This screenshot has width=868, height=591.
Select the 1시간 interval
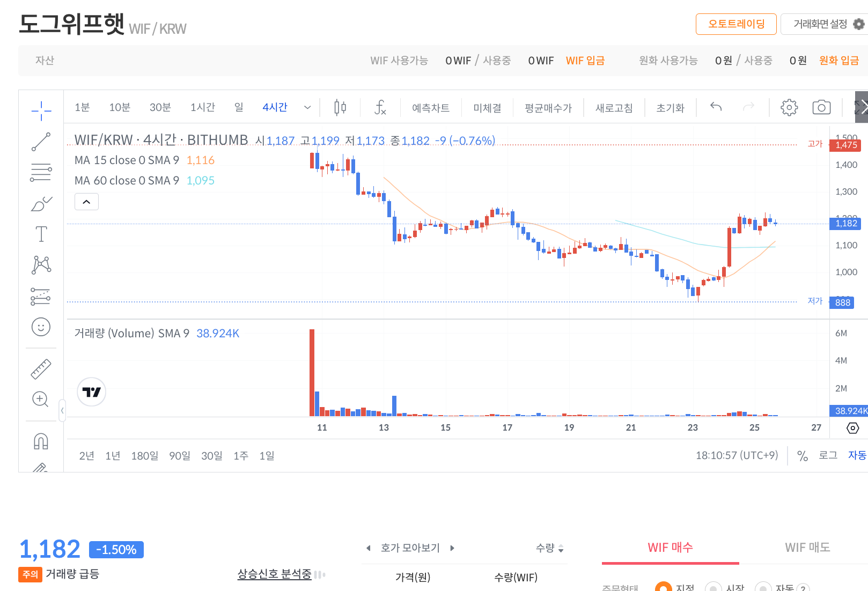[x=203, y=107]
